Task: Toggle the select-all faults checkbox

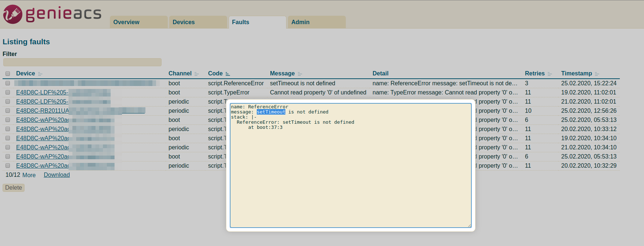Action: [x=8, y=74]
